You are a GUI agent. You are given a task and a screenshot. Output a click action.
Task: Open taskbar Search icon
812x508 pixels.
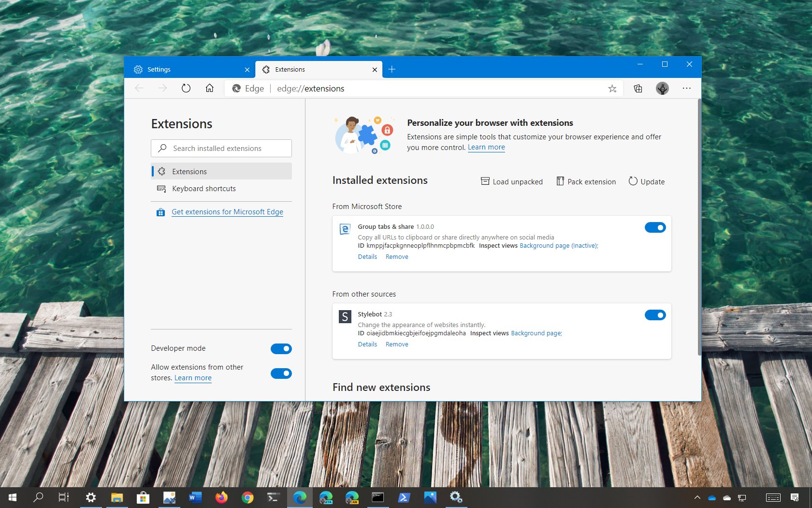tap(38, 497)
